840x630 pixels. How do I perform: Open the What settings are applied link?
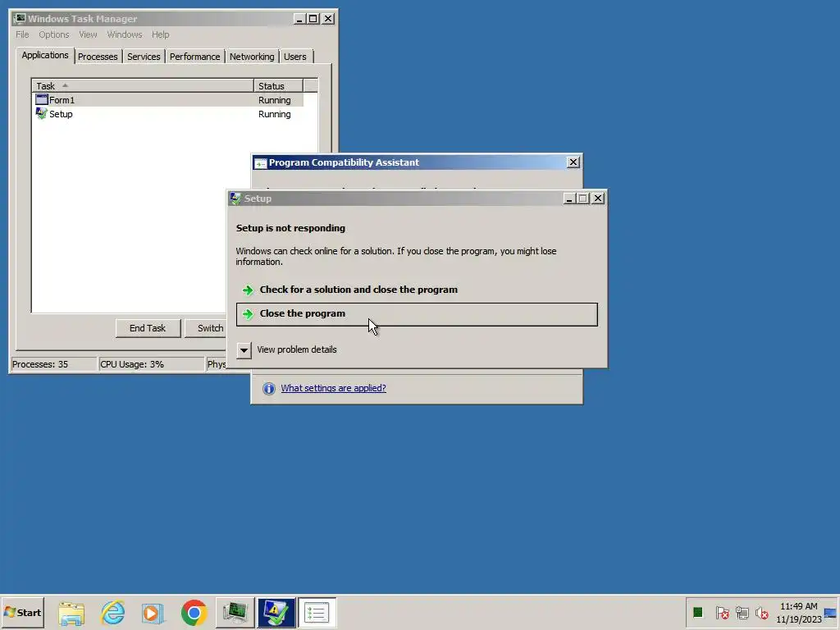pos(333,388)
